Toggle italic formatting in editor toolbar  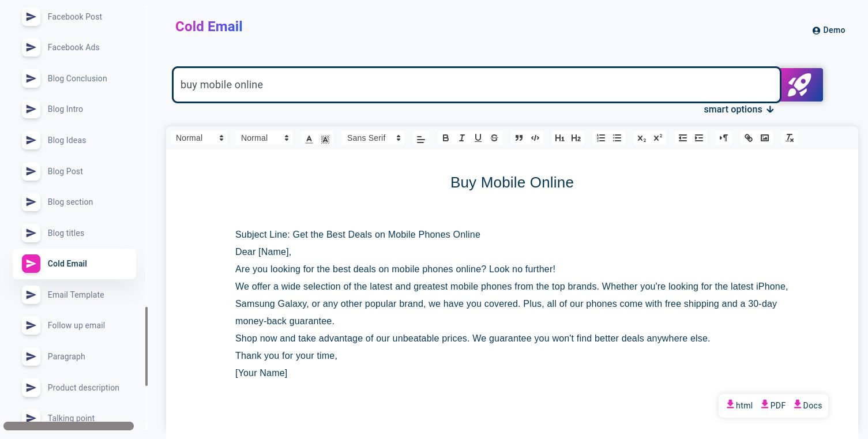[461, 138]
